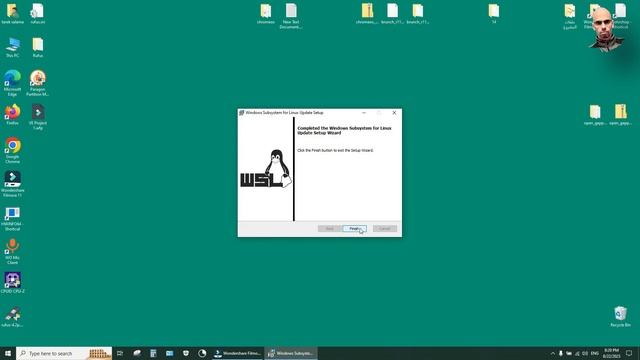Select the brunch_r11 folder icon

tap(418, 14)
